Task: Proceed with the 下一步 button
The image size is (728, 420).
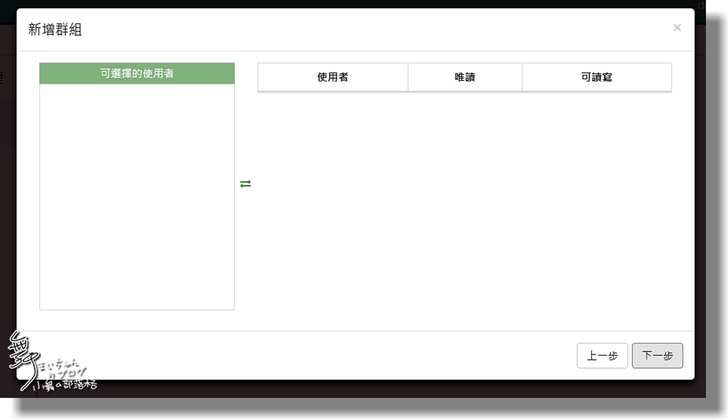Action: click(x=657, y=356)
